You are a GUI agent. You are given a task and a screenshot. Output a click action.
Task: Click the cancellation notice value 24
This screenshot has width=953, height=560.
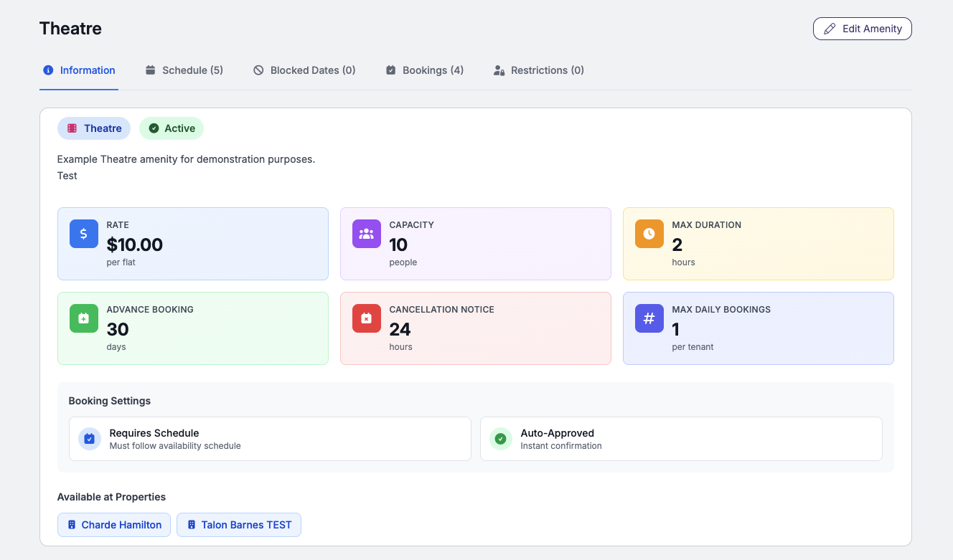tap(400, 329)
